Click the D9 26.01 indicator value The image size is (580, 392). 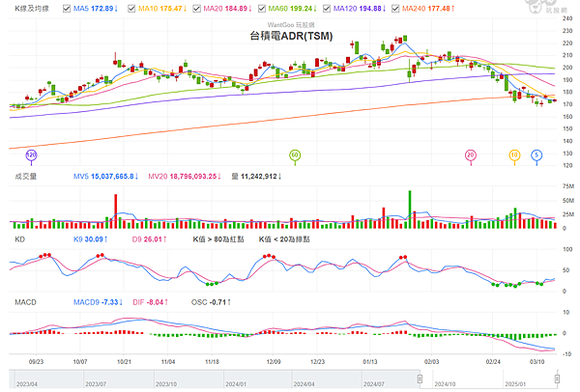point(150,239)
